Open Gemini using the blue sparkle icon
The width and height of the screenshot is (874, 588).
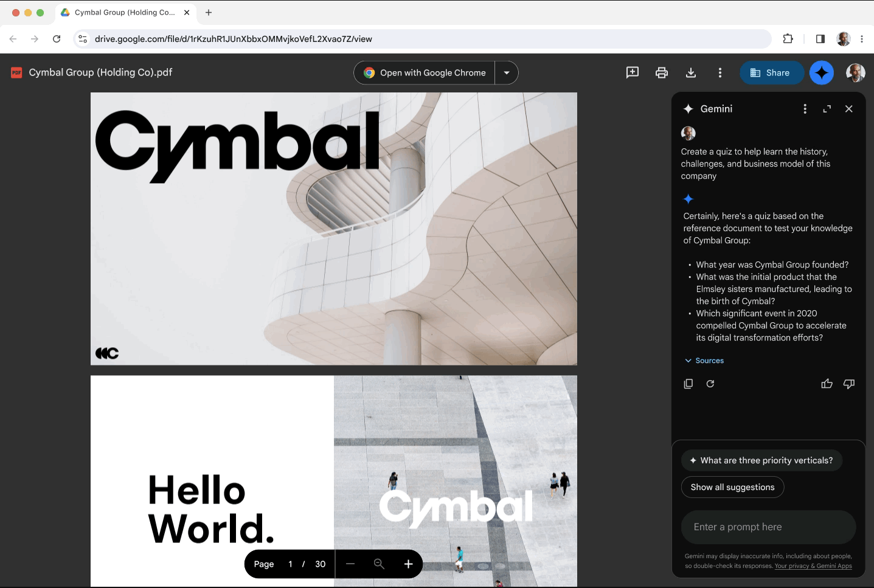coord(822,72)
